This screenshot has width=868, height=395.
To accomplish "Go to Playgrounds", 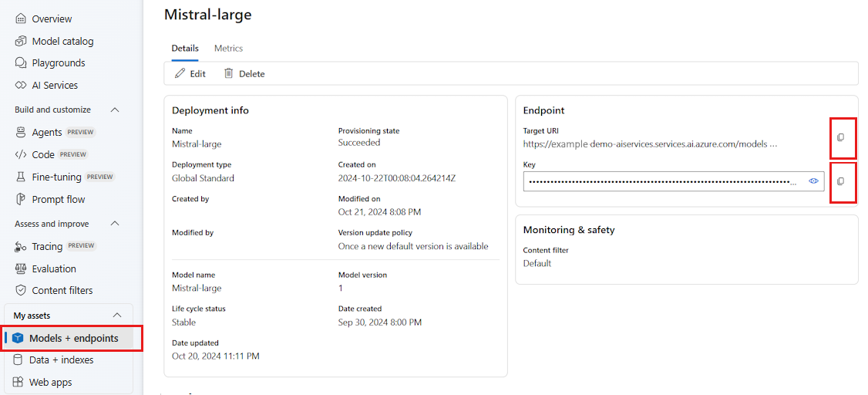I will pyautogui.click(x=59, y=63).
